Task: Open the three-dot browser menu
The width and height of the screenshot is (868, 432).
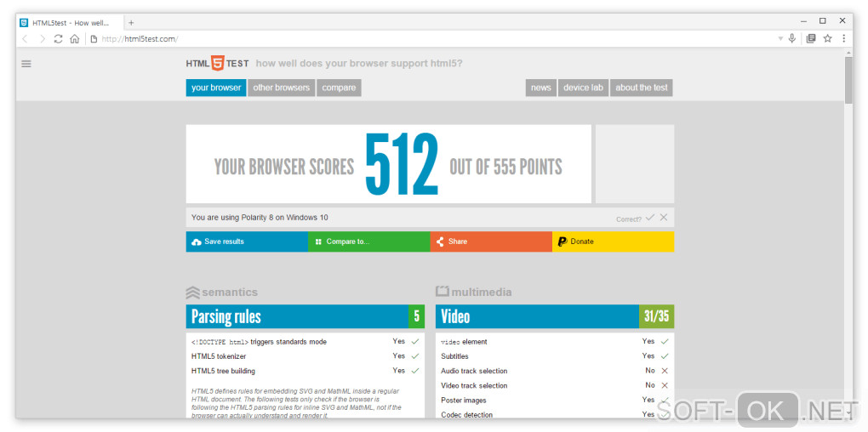Action: tap(843, 38)
